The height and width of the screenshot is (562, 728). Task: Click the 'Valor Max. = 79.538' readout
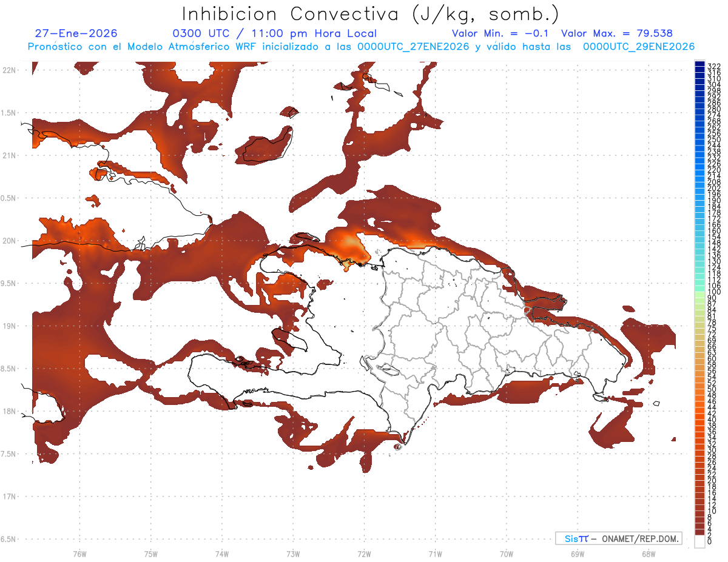(x=617, y=34)
